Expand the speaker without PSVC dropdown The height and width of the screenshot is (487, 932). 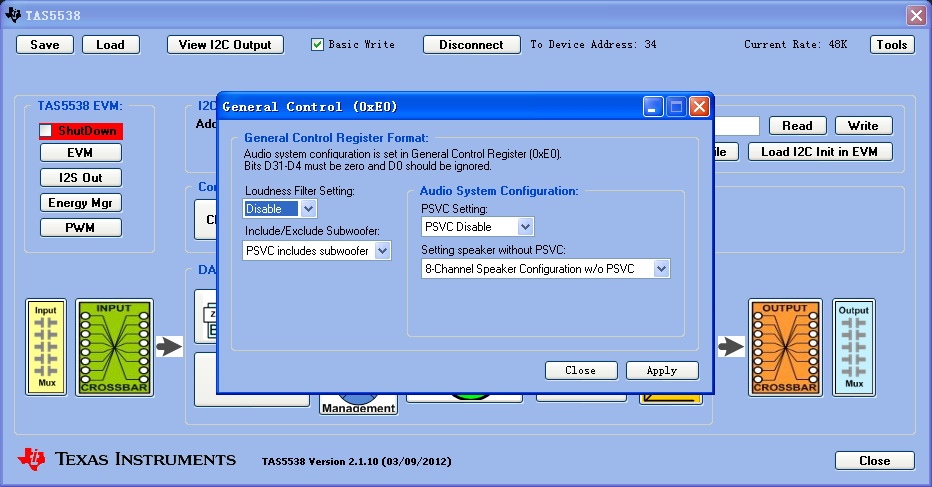pos(661,269)
